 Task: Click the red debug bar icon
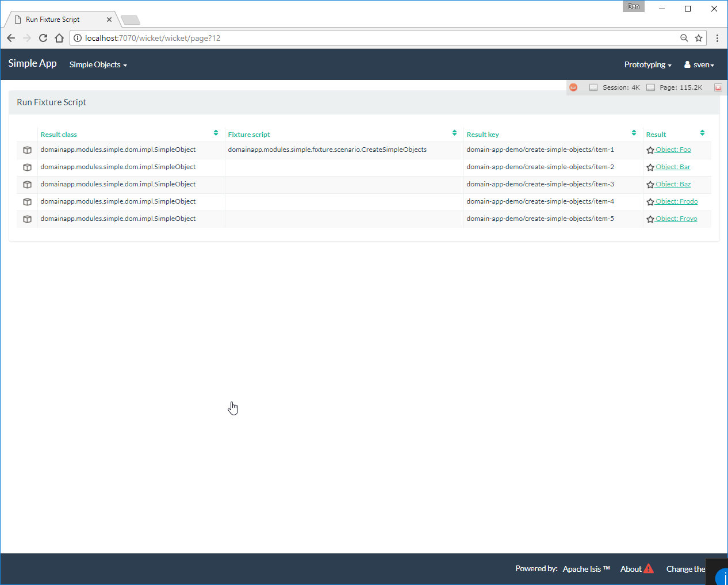(573, 87)
